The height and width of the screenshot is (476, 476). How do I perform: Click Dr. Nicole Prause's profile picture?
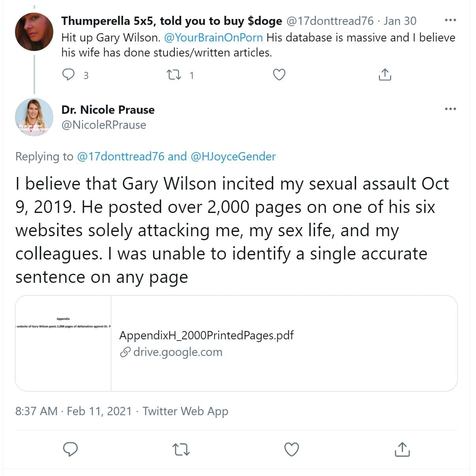[34, 117]
